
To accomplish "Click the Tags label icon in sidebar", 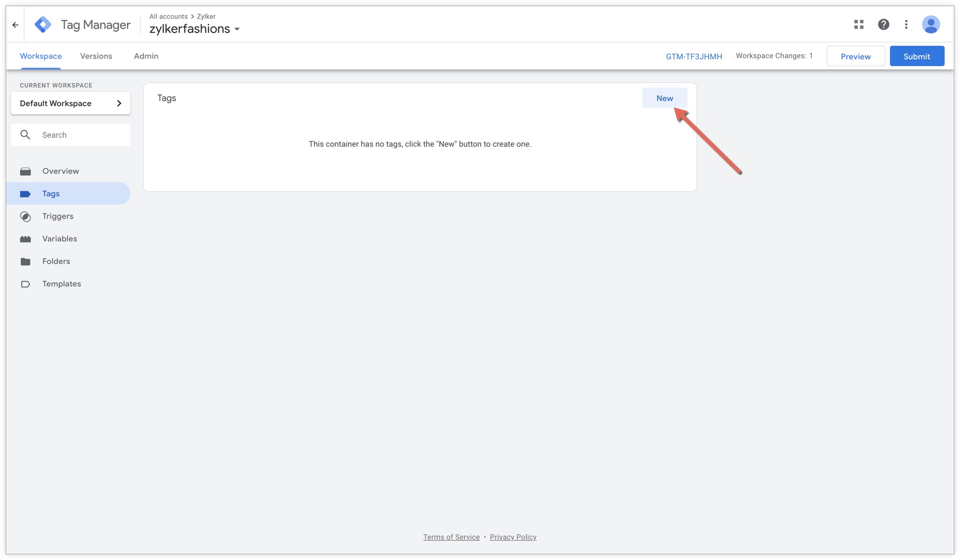I will coord(25,194).
